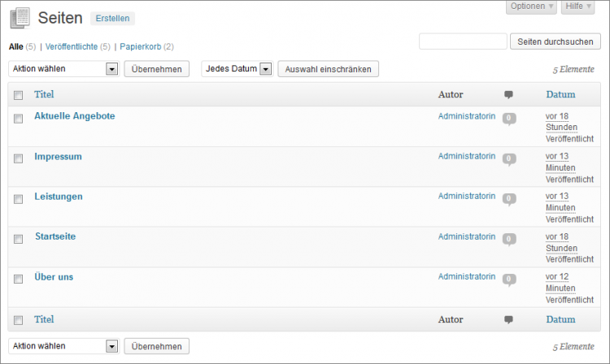Click comment count bubble for Startseite row

pyautogui.click(x=509, y=239)
